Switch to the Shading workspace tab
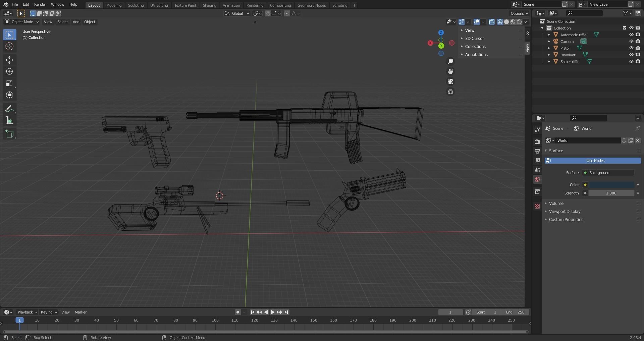 coord(209,5)
